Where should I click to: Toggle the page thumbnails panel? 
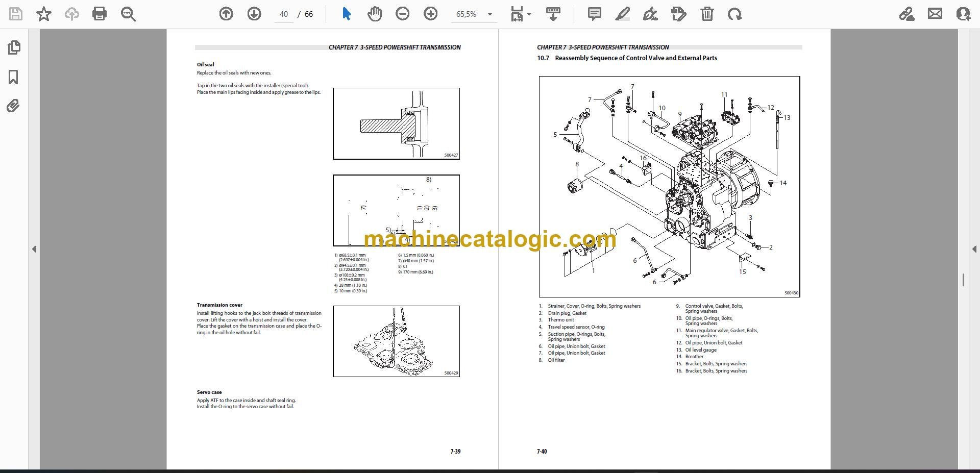14,48
